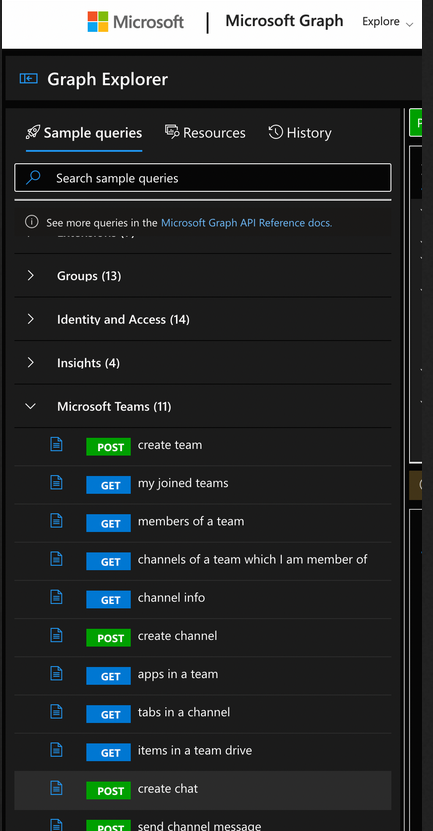
Task: Open docs icon for items in a team drive
Action: coord(56,749)
